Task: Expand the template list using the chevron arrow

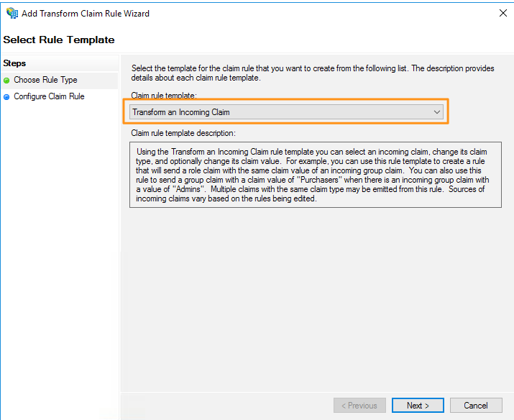Action: 437,112
